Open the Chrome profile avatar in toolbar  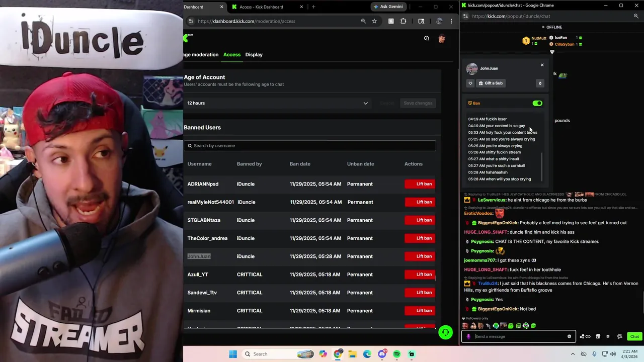pos(439,21)
